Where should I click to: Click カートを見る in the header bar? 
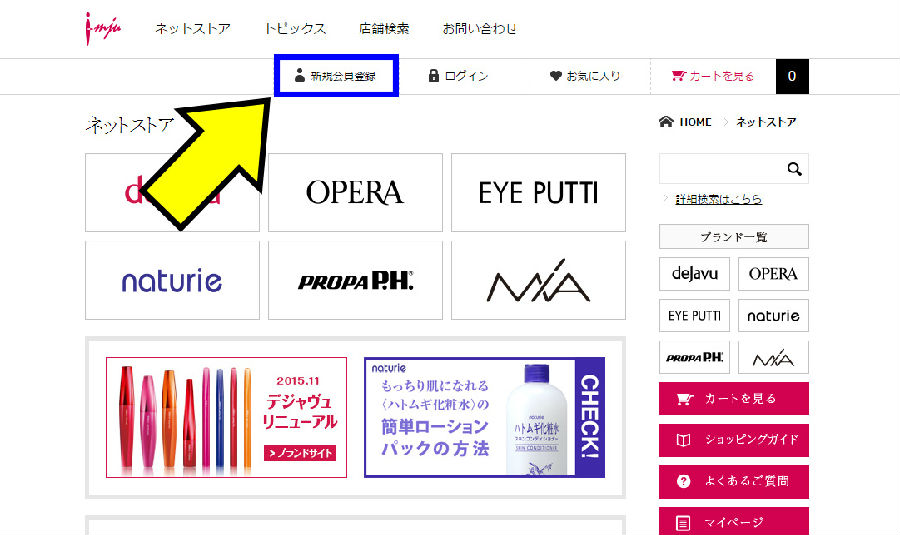(712, 76)
